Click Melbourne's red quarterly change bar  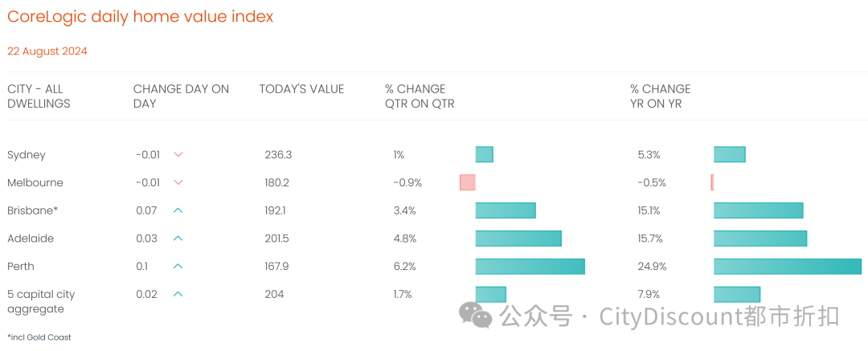(x=467, y=182)
